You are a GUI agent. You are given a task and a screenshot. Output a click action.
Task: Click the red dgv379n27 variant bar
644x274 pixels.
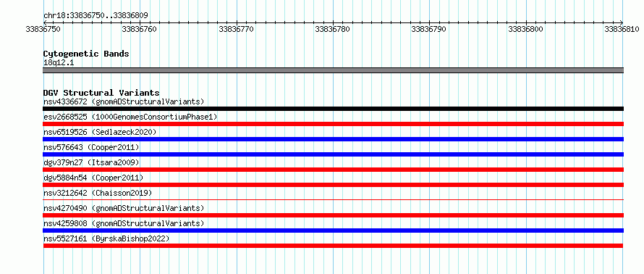pos(333,170)
